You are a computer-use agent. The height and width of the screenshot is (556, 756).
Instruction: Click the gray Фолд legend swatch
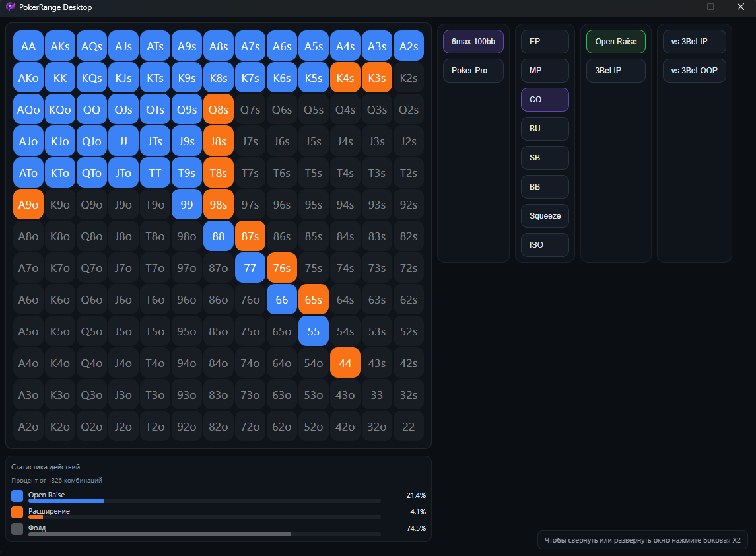[x=17, y=529]
